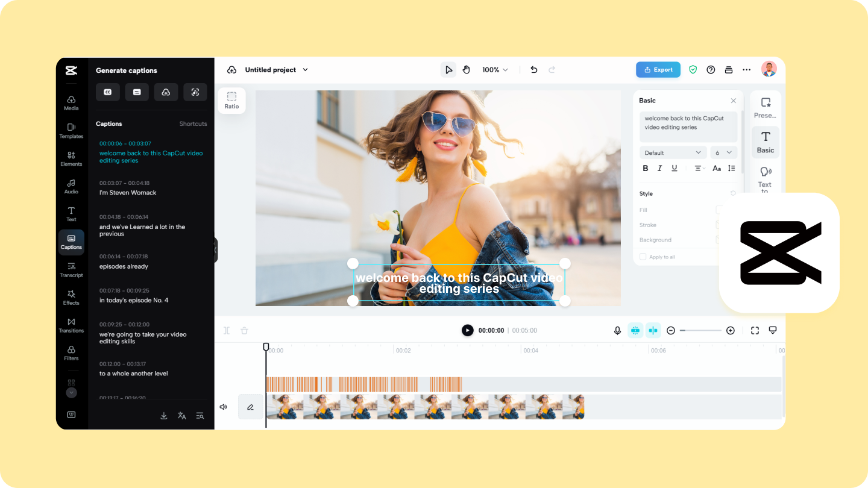The image size is (868, 488).
Task: Click the cloud upload icon in Generate captions
Action: tap(166, 92)
